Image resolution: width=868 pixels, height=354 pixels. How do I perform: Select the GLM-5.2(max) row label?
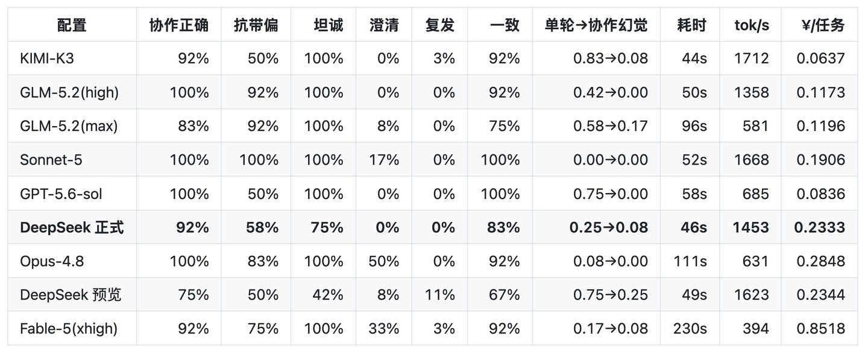click(69, 126)
